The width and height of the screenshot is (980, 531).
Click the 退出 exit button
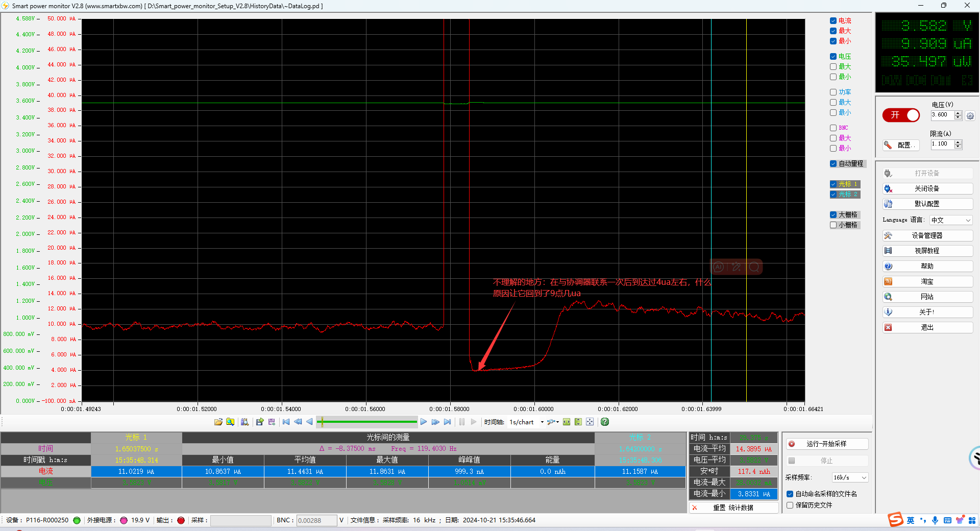[x=927, y=328]
